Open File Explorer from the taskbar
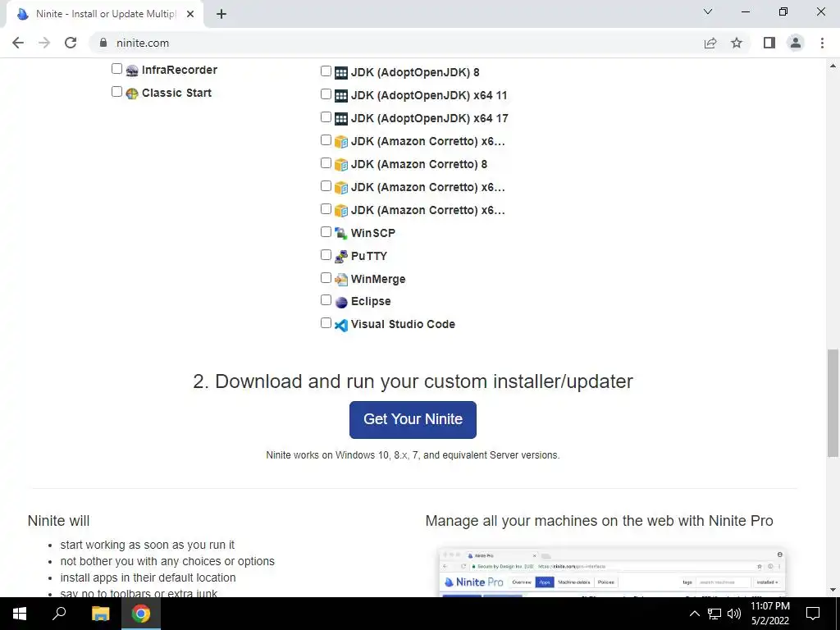840x630 pixels. (x=100, y=614)
